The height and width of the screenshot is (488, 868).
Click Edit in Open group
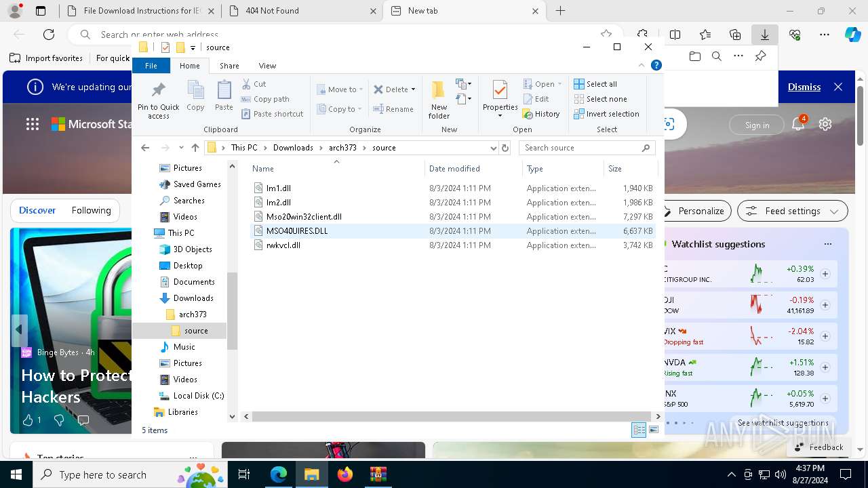click(536, 99)
